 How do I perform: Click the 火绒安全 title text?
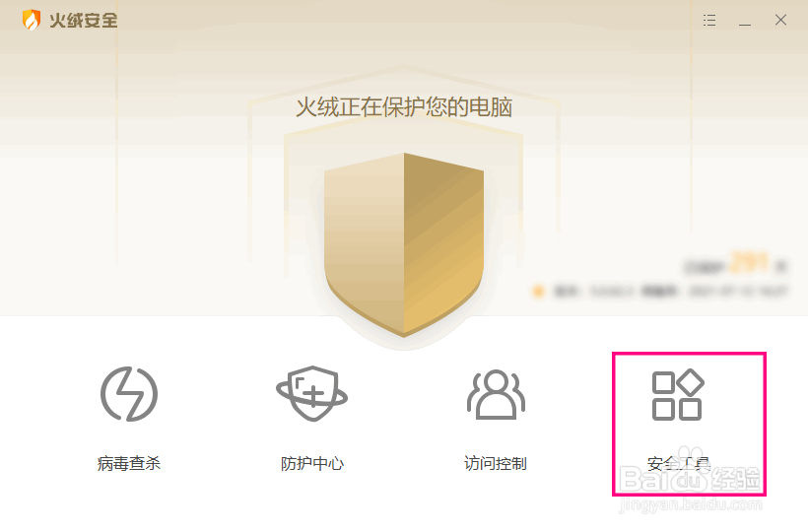click(x=84, y=21)
